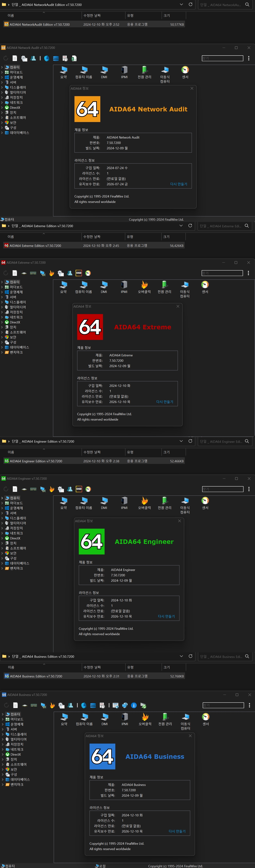This screenshot has height=868, width=255.
Task: Click the OSD toolbar icon in the AIDA64 Extreme window
Action: (x=79, y=273)
